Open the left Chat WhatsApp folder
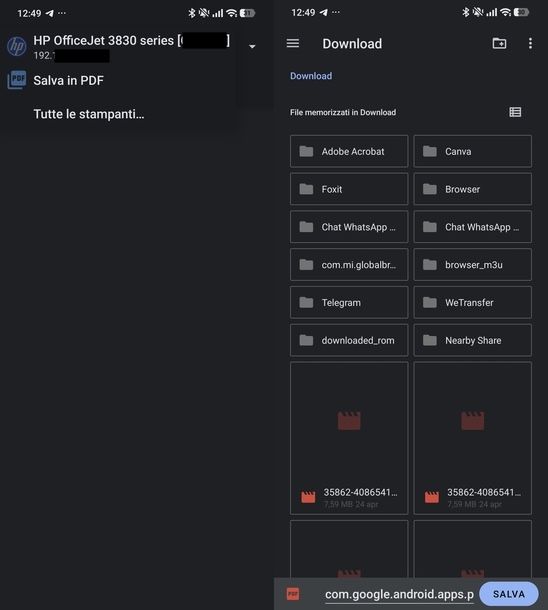The image size is (548, 610). [349, 227]
